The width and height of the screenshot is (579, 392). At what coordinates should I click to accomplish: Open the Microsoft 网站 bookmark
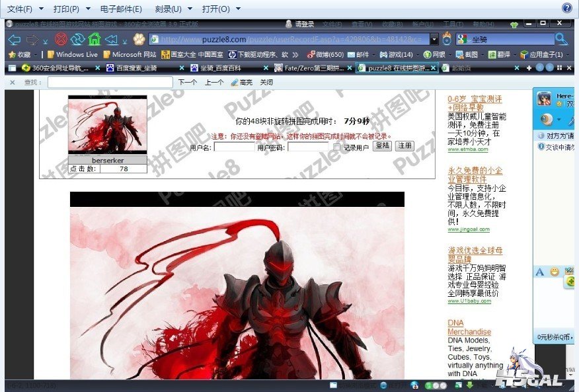130,55
